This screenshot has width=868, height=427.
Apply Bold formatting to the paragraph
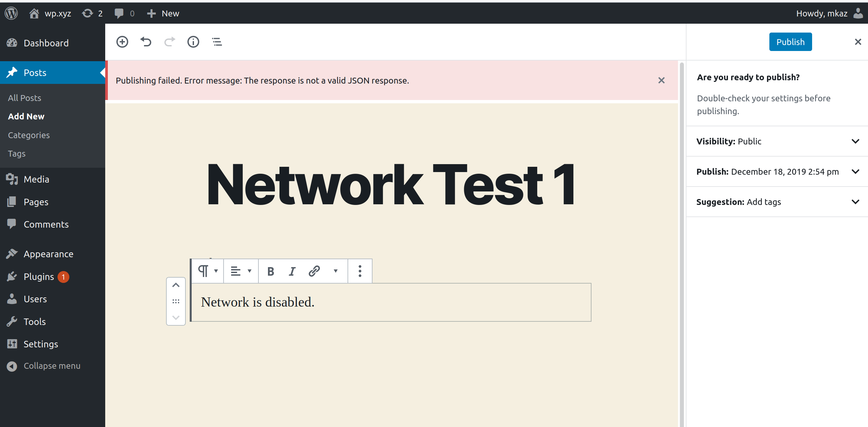270,271
